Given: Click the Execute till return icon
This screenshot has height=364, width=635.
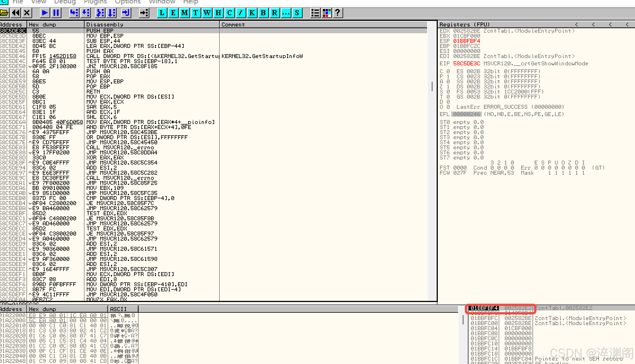Looking at the screenshot, I should coord(126,13).
